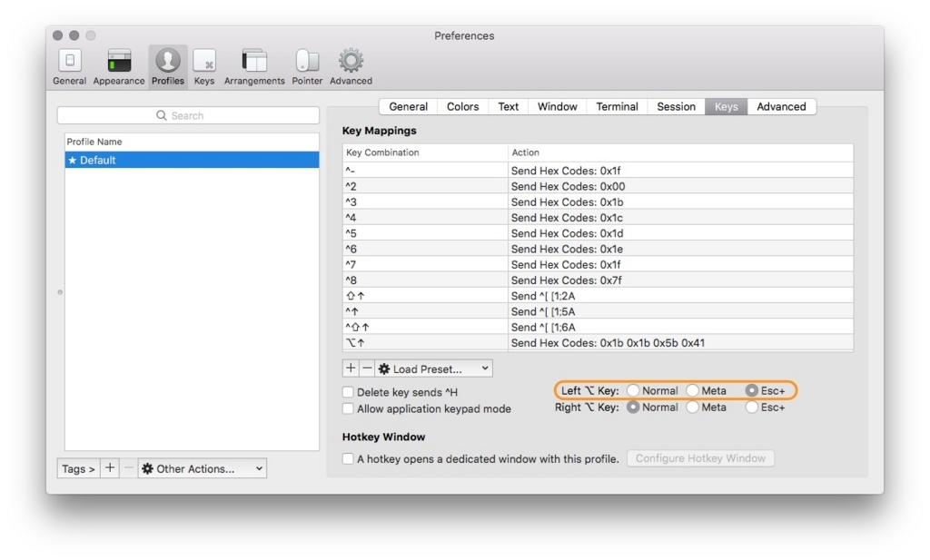930x560 pixels.
Task: Expand the Tags panel button
Action: point(78,468)
